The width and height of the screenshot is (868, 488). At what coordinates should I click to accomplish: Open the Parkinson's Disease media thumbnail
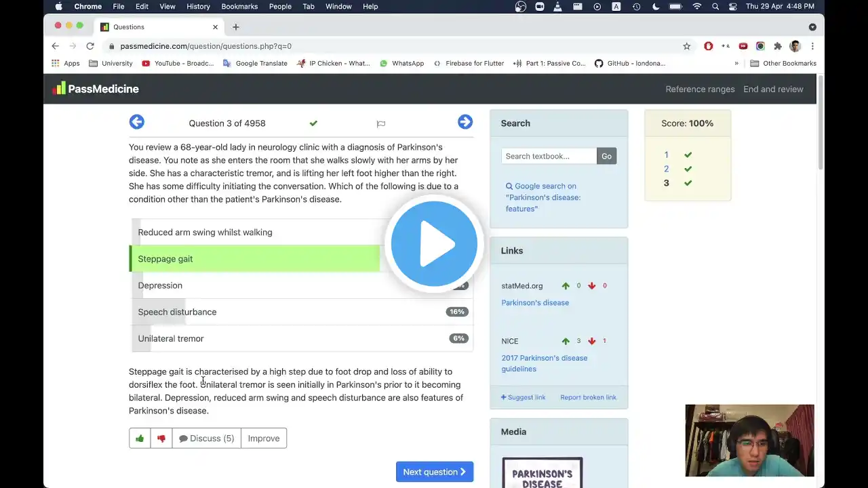(542, 473)
